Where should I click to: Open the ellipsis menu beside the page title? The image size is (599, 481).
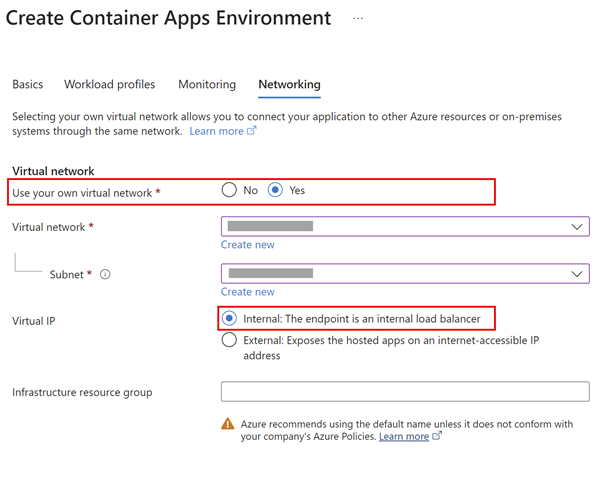(358, 18)
